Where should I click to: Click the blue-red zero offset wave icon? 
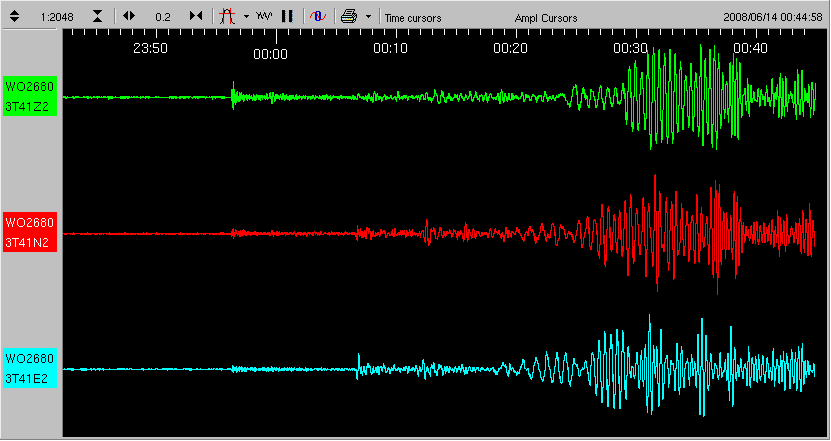pyautogui.click(x=316, y=16)
